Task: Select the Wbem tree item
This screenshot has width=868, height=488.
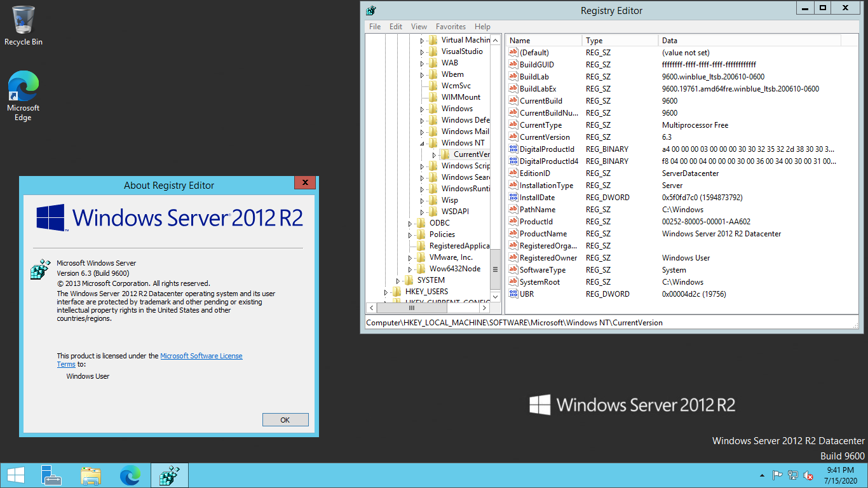Action: pyautogui.click(x=452, y=74)
